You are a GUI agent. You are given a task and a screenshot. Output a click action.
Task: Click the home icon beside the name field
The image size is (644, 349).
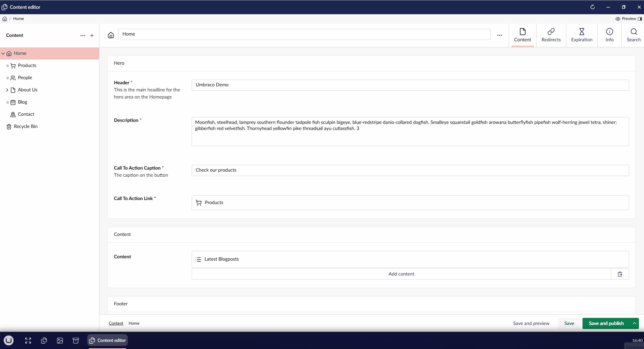(111, 35)
